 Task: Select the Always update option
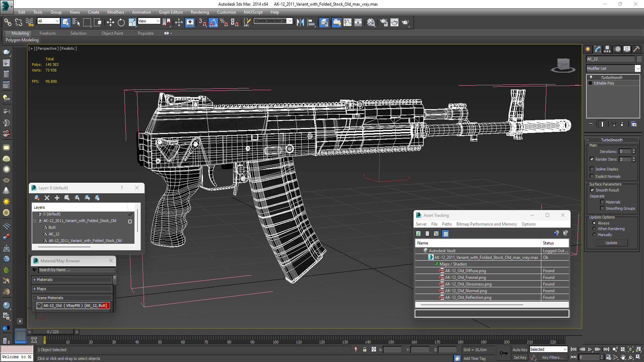pos(594,223)
